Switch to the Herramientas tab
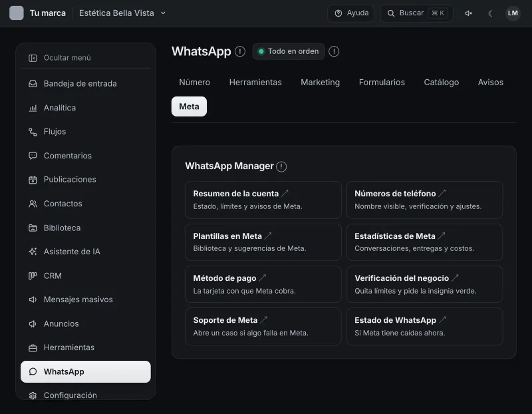Screen dimensions: 532x414 [x=255, y=83]
